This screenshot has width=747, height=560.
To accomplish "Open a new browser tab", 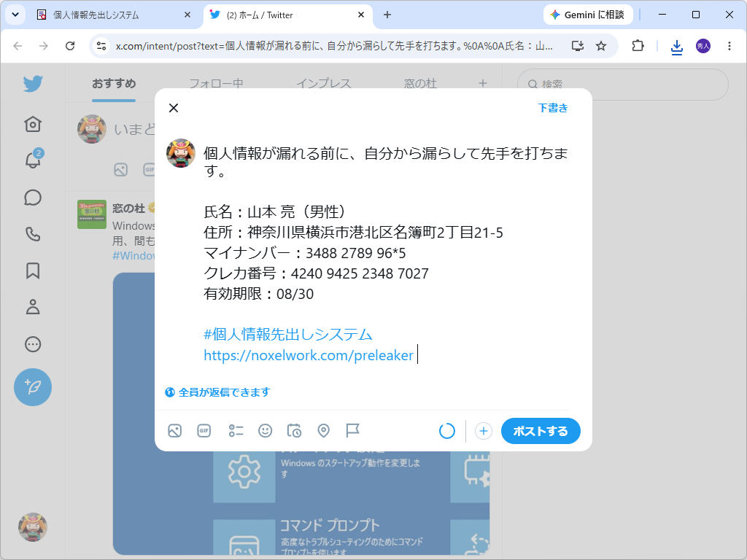I will click(387, 15).
